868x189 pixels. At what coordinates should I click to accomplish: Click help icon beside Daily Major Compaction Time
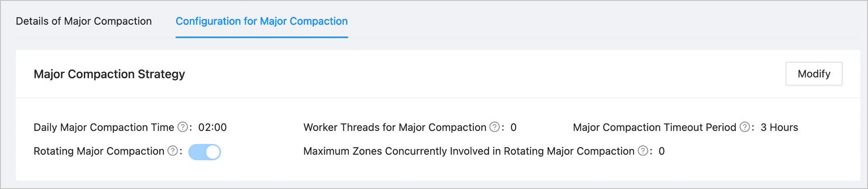pyautogui.click(x=182, y=127)
